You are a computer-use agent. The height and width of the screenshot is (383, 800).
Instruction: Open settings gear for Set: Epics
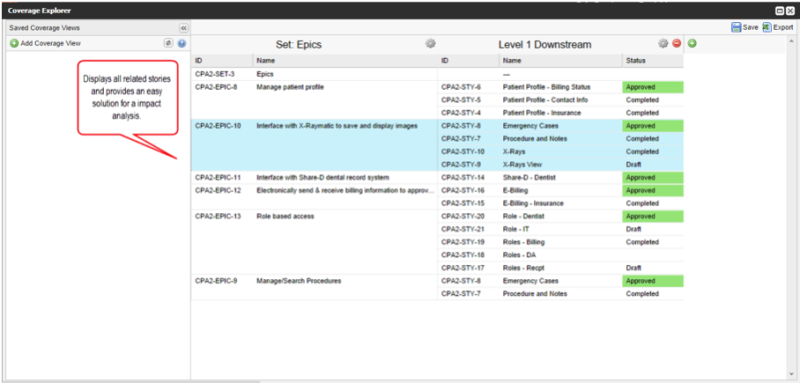pos(431,44)
